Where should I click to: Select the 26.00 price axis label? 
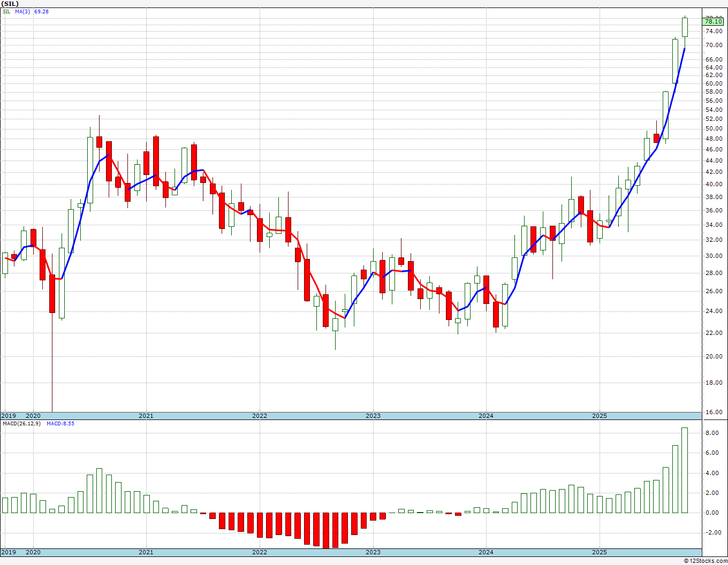pyautogui.click(x=714, y=291)
